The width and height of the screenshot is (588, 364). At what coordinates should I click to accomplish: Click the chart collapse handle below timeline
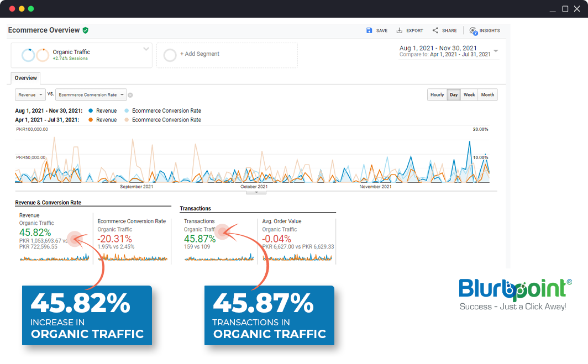coord(256,192)
